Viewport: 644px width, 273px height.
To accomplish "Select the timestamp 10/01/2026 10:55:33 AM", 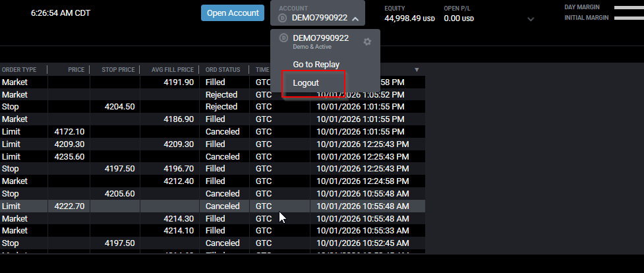I will pos(363,230).
